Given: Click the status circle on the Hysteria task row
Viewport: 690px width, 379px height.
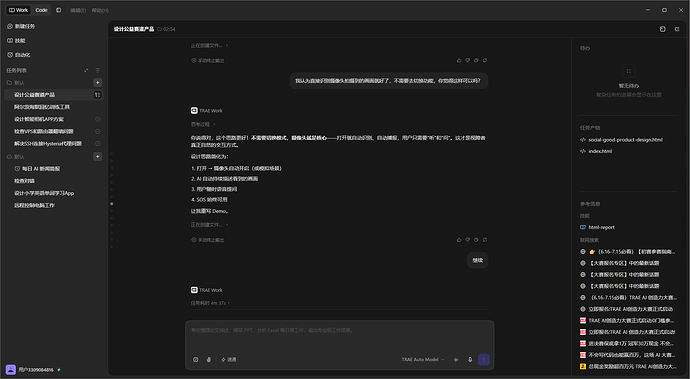Looking at the screenshot, I should point(98,144).
